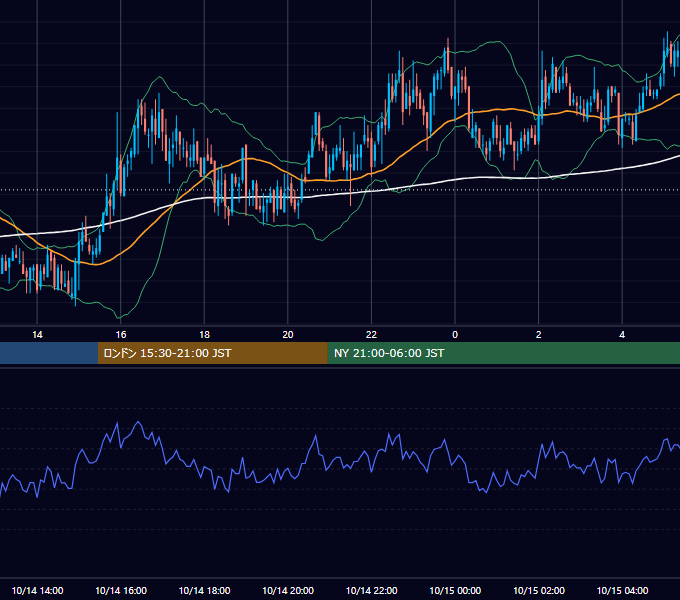Click the 10/14 18:00 label on indicator axis
This screenshot has width=680, height=600.
point(204,590)
